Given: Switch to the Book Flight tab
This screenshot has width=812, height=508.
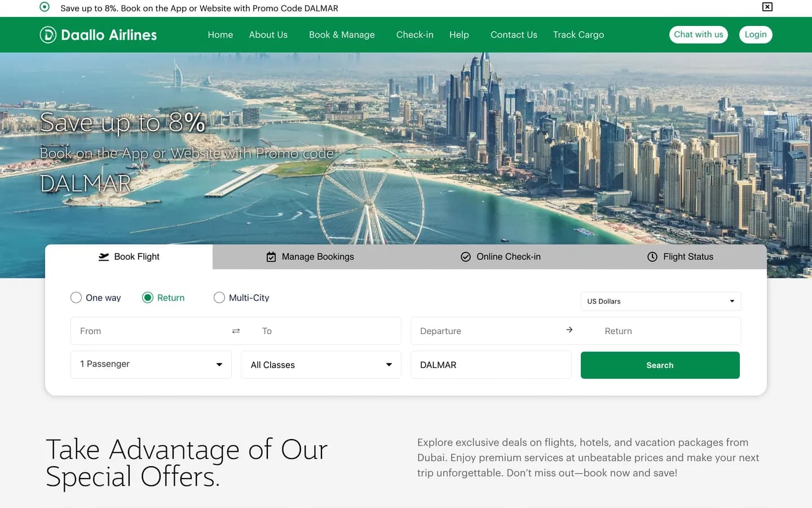Looking at the screenshot, I should [129, 257].
